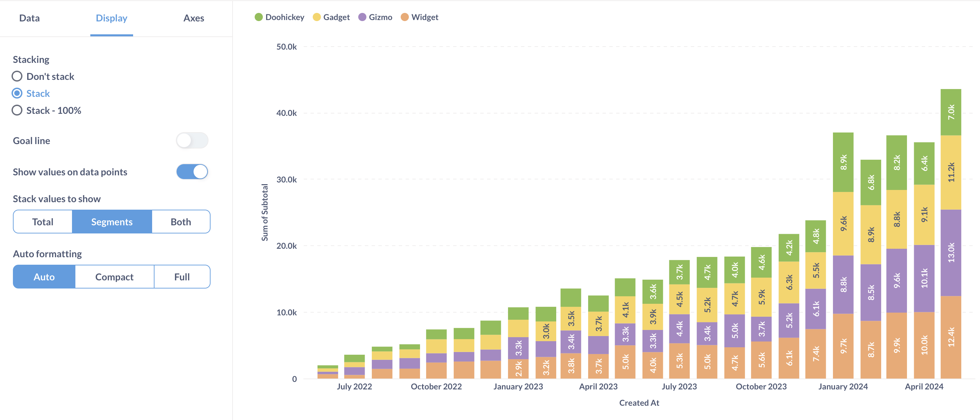Select the Stack radio button
980x420 pixels.
click(x=16, y=93)
